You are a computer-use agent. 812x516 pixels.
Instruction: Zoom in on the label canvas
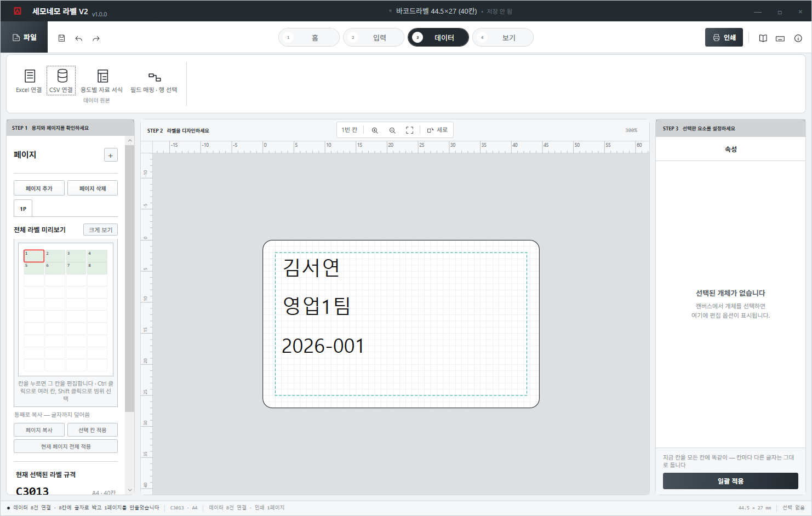pos(375,130)
